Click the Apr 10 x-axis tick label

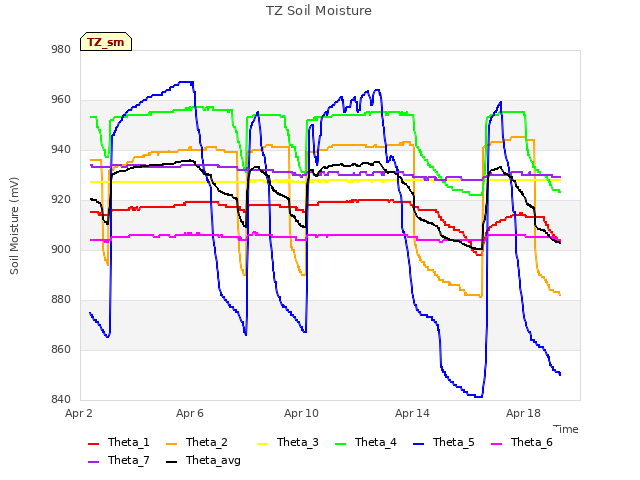[301, 413]
